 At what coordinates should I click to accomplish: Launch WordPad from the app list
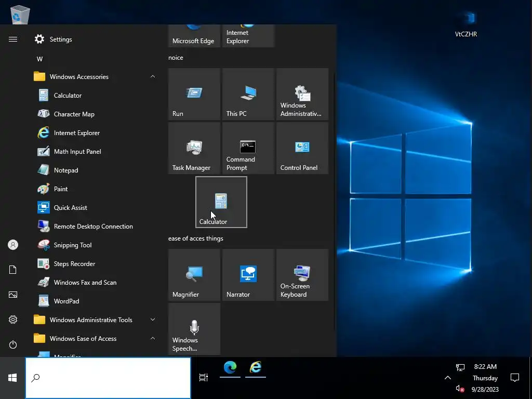95,301
